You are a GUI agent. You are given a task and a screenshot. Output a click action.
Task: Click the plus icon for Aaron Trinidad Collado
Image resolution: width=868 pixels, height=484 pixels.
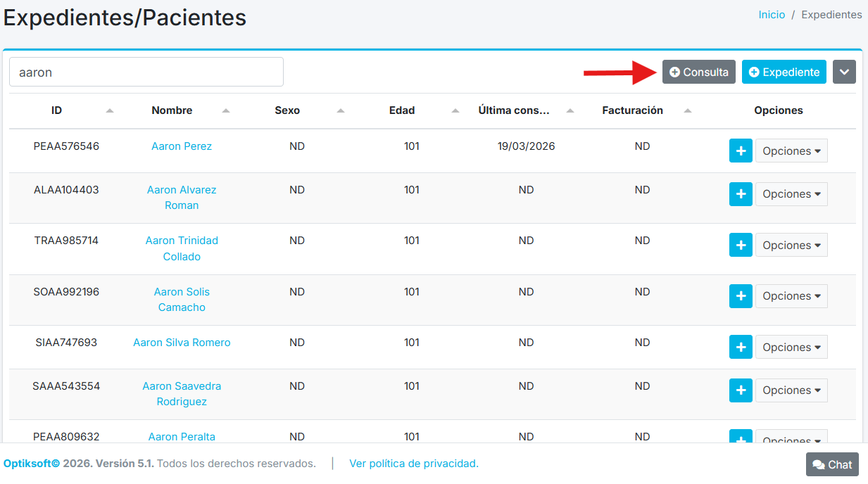(x=741, y=245)
